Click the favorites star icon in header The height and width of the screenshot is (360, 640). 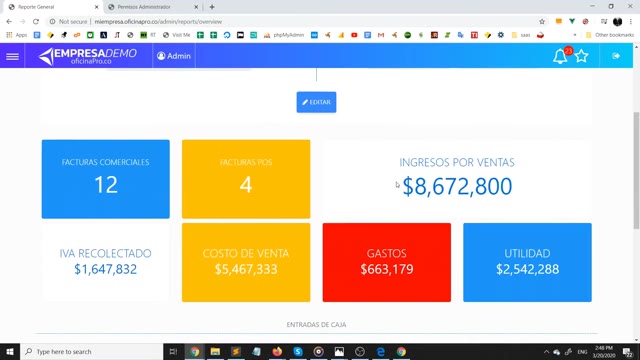pyautogui.click(x=581, y=56)
